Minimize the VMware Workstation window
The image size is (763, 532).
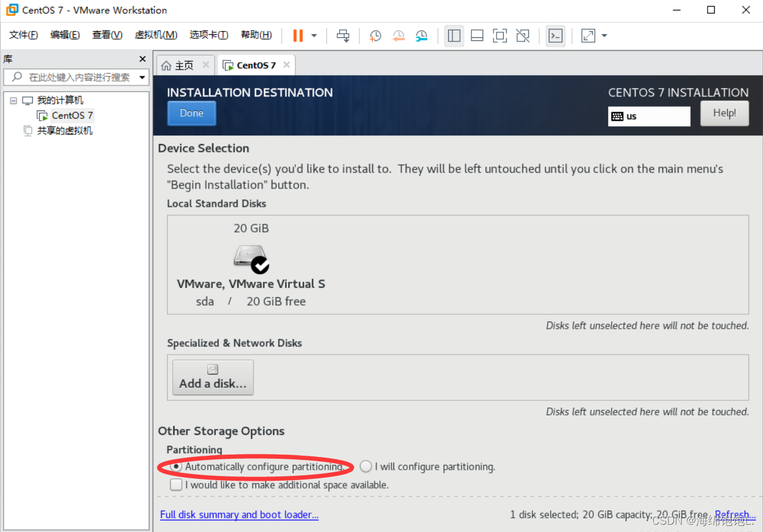[x=676, y=10]
